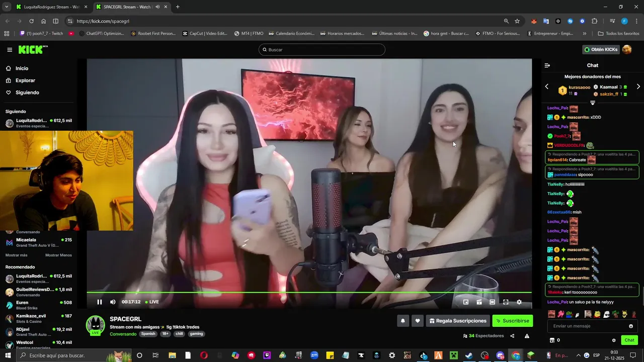Open Euren recommended channel
This screenshot has width=644, height=362.
coord(39,305)
